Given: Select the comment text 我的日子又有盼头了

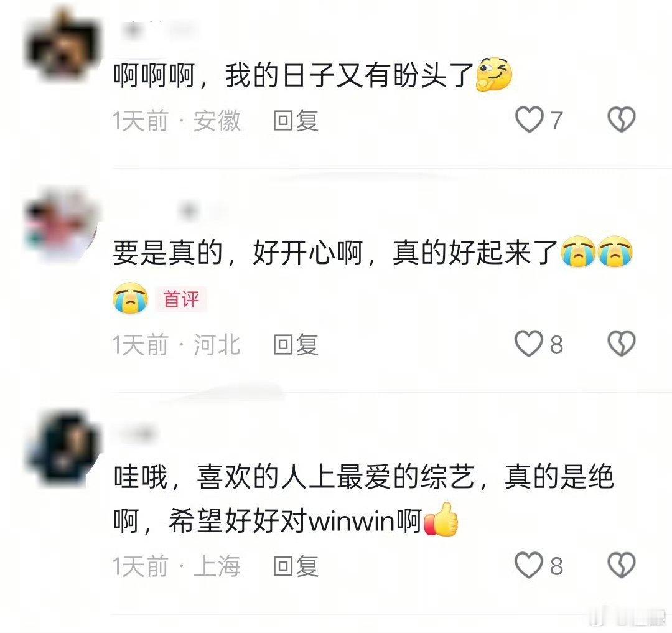Looking at the screenshot, I should [x=349, y=75].
